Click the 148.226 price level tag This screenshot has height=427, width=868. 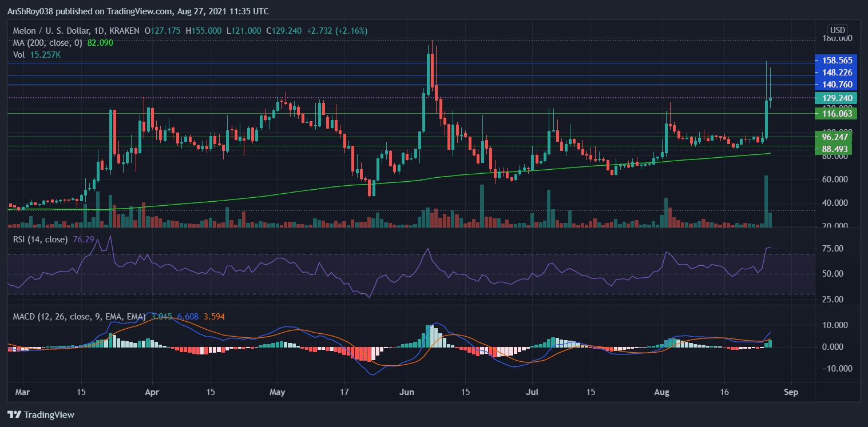pyautogui.click(x=837, y=73)
